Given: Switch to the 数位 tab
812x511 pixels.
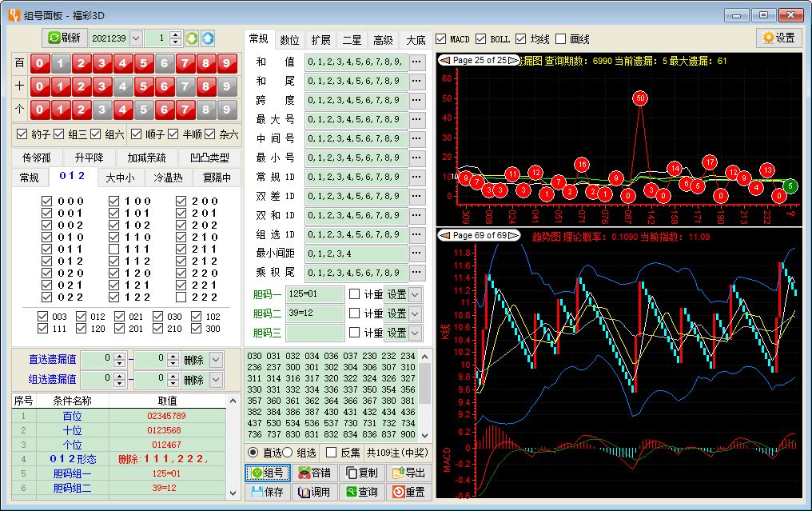Looking at the screenshot, I should coord(289,40).
